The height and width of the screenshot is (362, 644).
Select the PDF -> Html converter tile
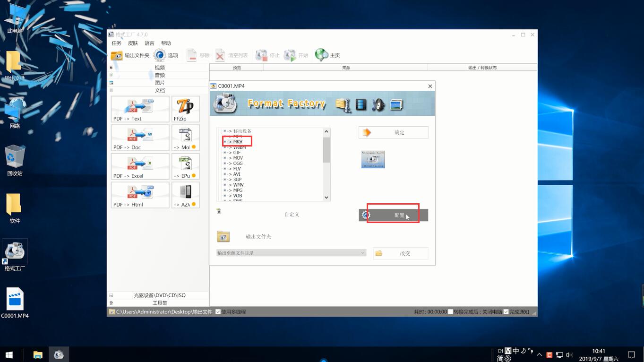tap(140, 195)
